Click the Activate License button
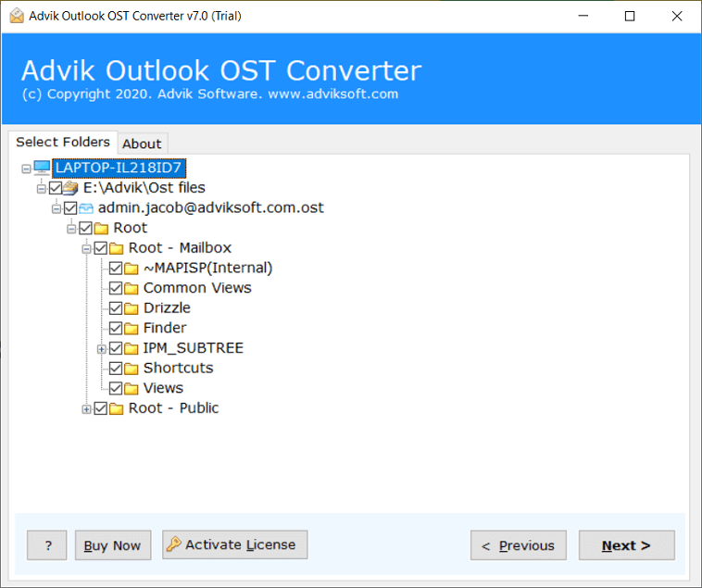This screenshot has width=702, height=588. (234, 545)
